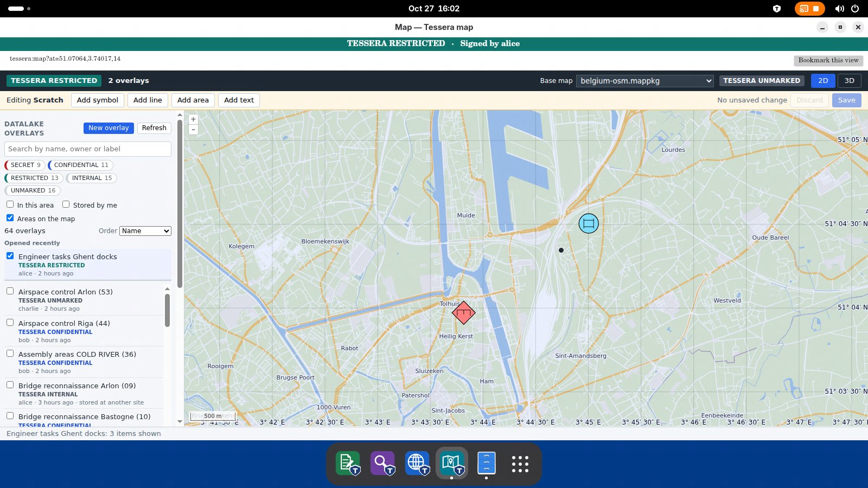Open the search app in dock
Screen dimensions: 868x488
click(x=382, y=464)
